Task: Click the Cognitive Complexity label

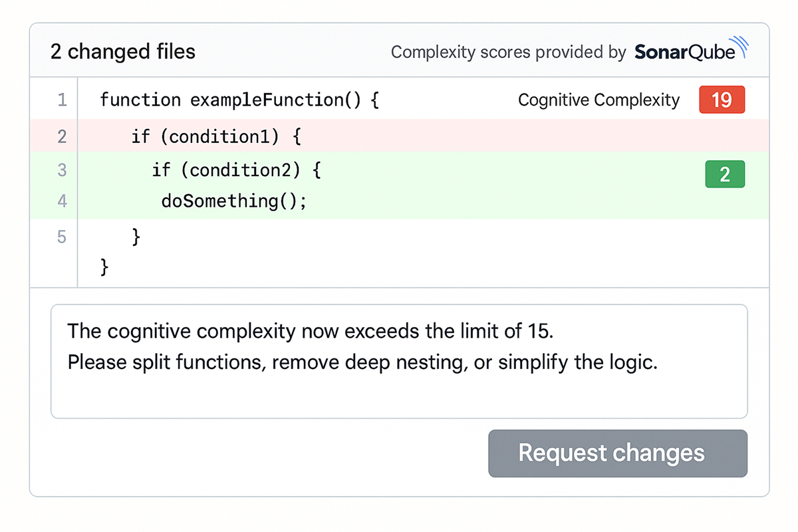Action: click(x=598, y=100)
